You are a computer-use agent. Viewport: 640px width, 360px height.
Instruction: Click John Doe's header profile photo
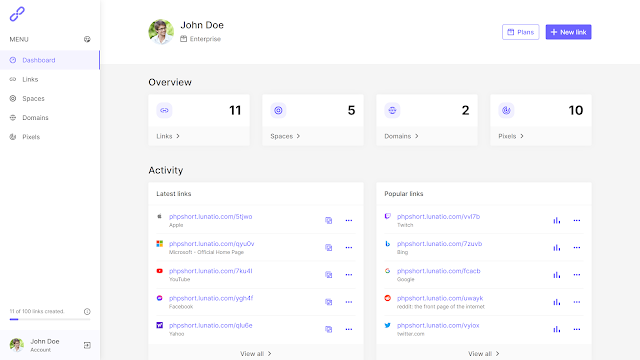coord(161,32)
